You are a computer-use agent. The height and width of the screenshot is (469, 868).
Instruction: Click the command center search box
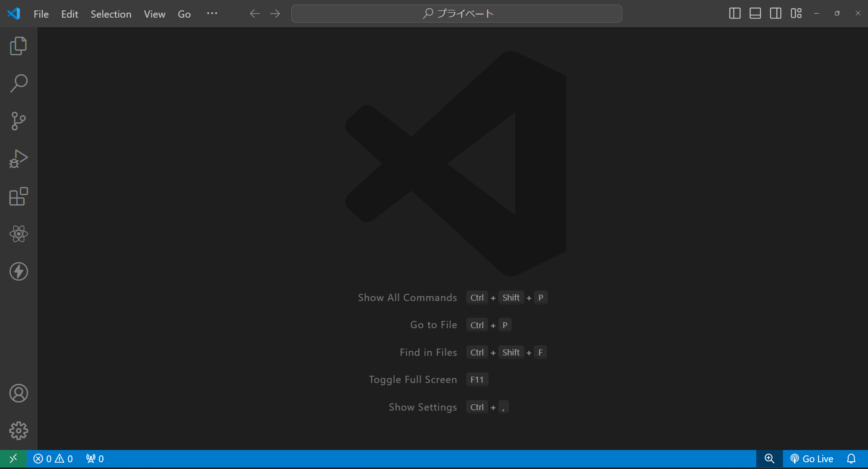[x=456, y=13]
